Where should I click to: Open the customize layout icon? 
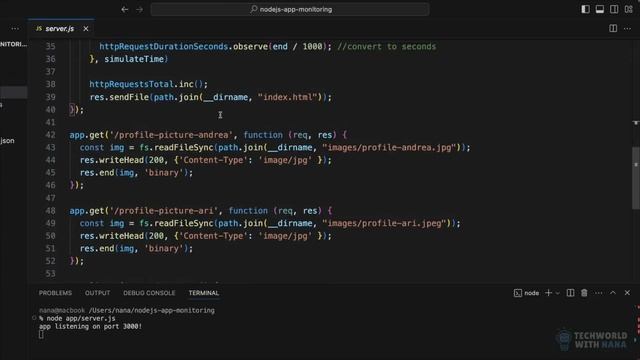coord(629,9)
